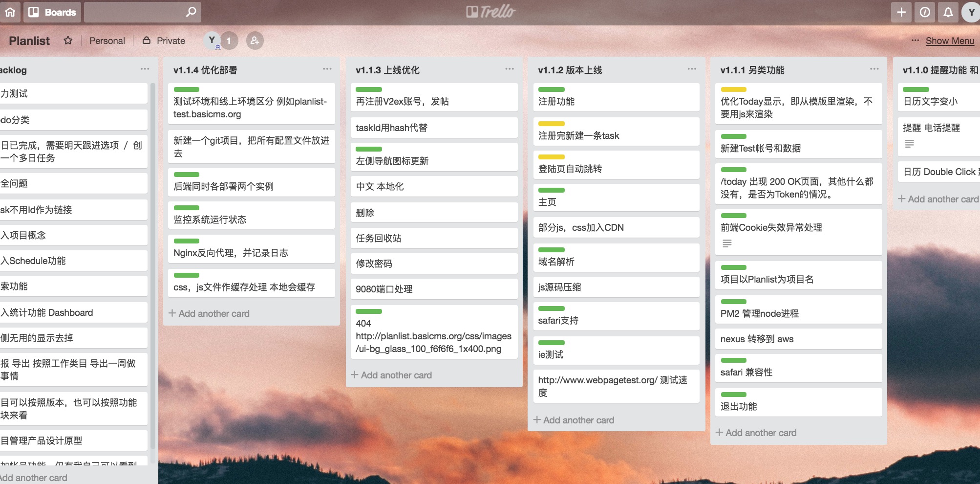This screenshot has height=484, width=980.
Task: Open the notifications bell icon
Action: (948, 12)
